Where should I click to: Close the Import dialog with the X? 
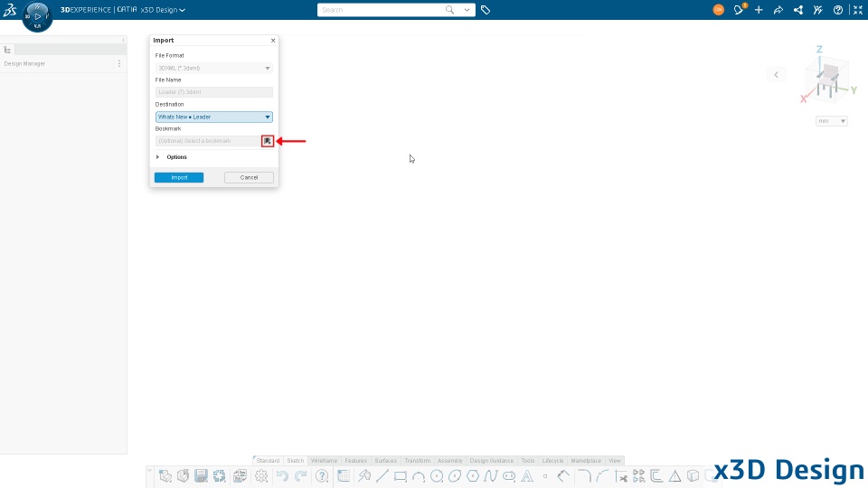273,41
